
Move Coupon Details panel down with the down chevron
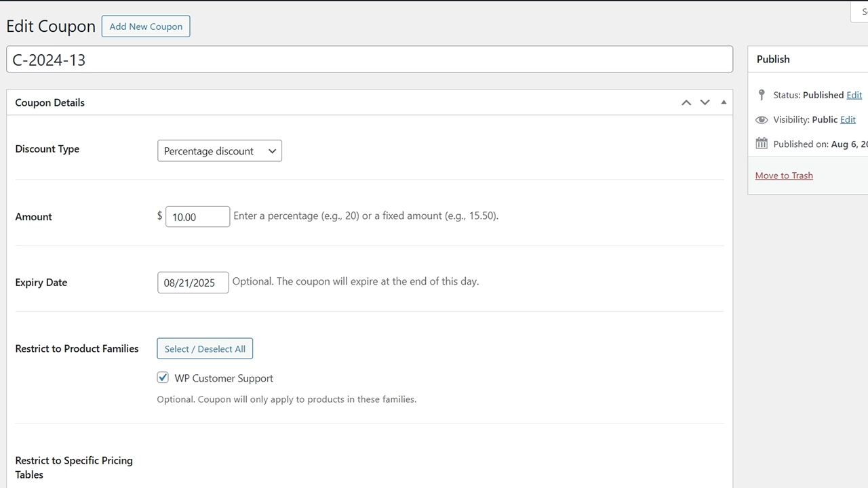pos(705,102)
